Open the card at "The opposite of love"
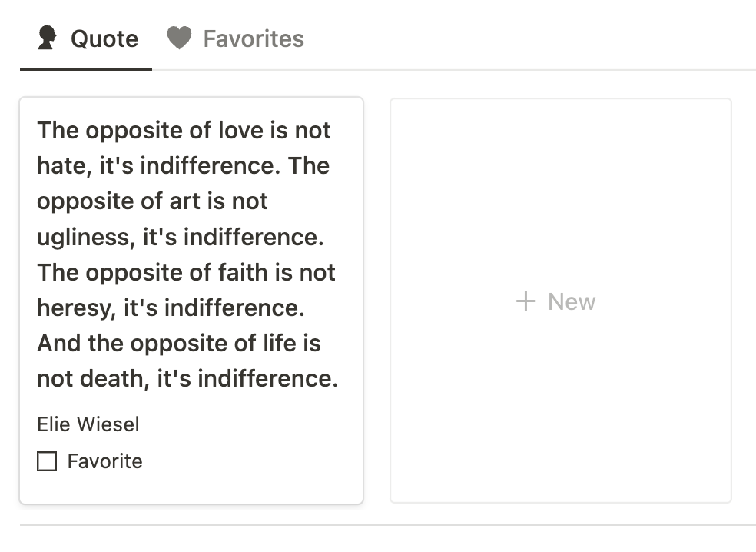The height and width of the screenshot is (552, 756). (x=184, y=130)
